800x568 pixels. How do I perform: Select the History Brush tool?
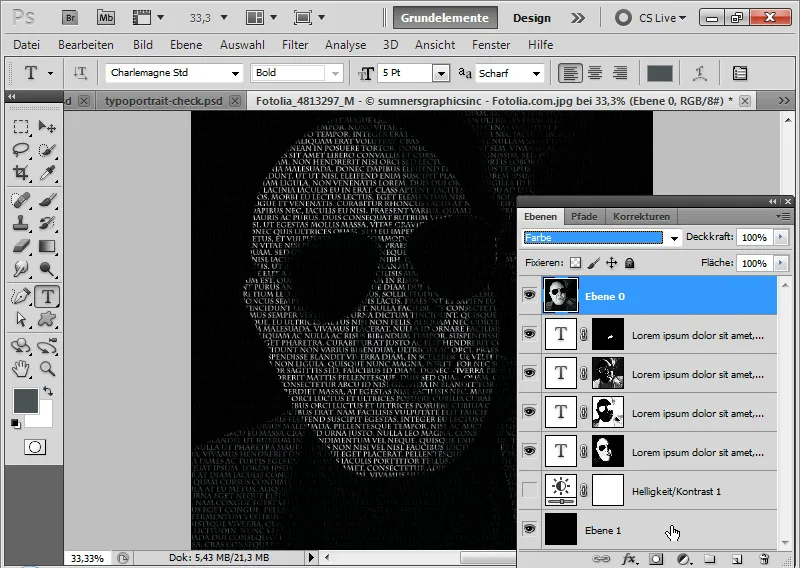(x=47, y=223)
